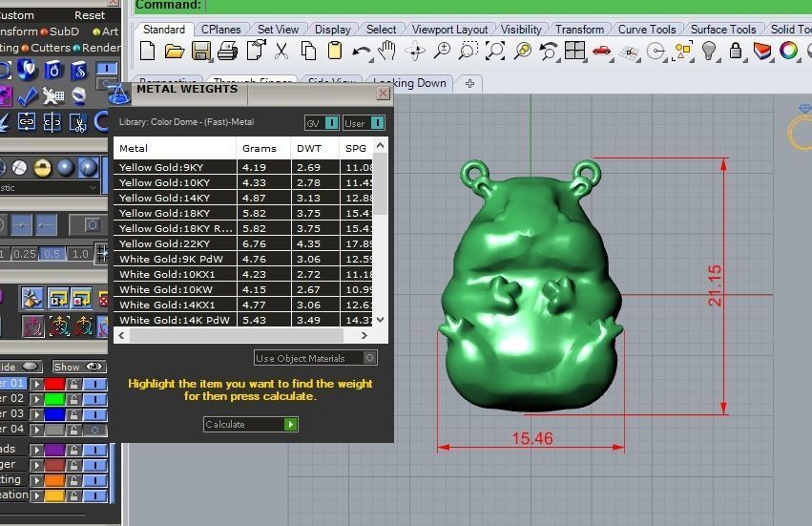Choose the Zoom Window tool
This screenshot has width=812, height=526.
click(x=468, y=51)
